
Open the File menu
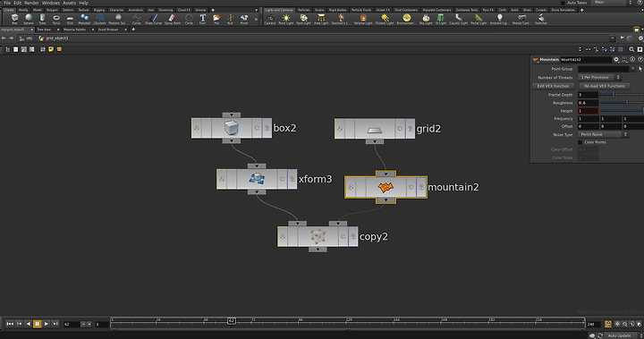click(7, 3)
